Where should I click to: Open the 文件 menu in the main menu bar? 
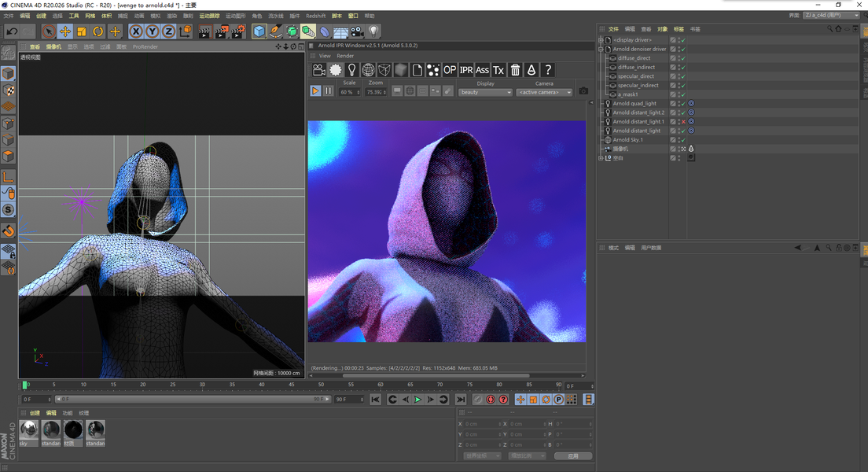(x=9, y=16)
